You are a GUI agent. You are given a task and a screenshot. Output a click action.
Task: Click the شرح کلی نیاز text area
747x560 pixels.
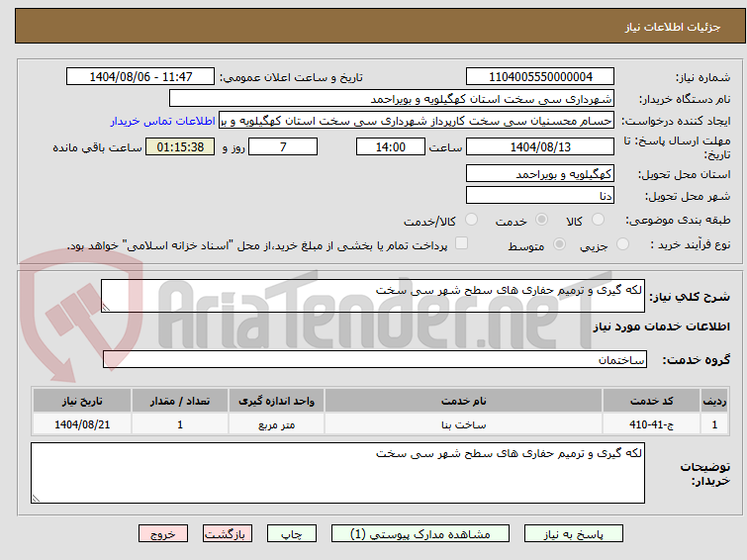pos(373,296)
